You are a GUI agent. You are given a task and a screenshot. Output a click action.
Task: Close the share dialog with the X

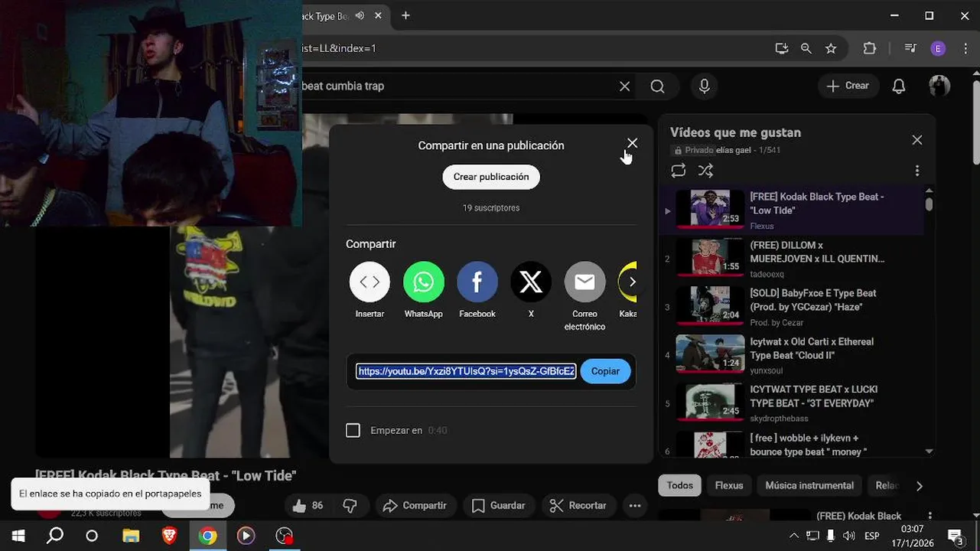[x=632, y=143]
